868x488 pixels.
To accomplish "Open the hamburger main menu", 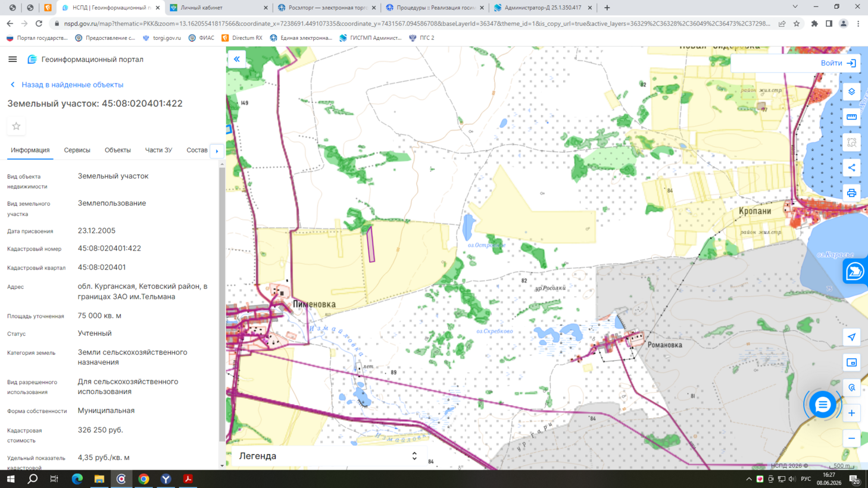I will [x=13, y=60].
